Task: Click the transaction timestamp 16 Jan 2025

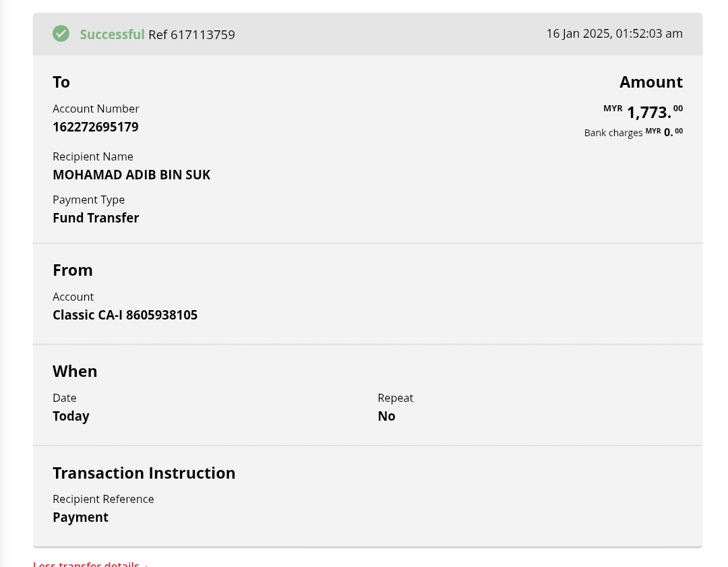Action: [x=614, y=34]
